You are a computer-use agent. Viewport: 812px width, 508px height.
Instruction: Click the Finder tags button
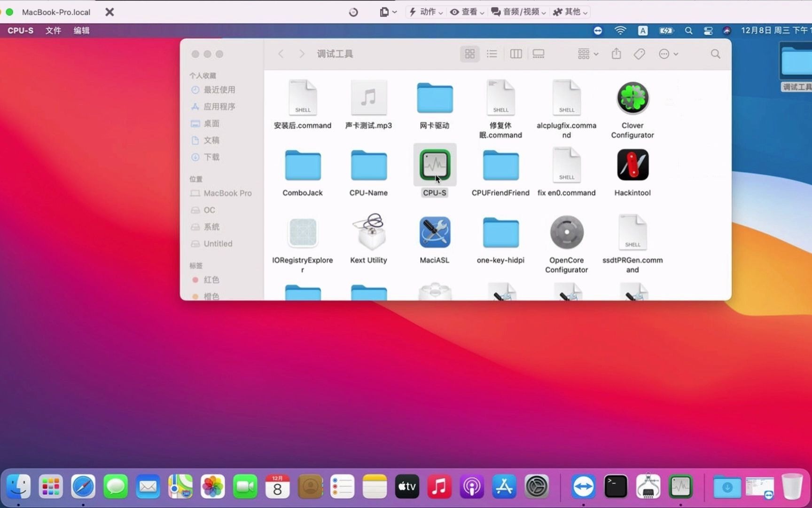coord(639,54)
